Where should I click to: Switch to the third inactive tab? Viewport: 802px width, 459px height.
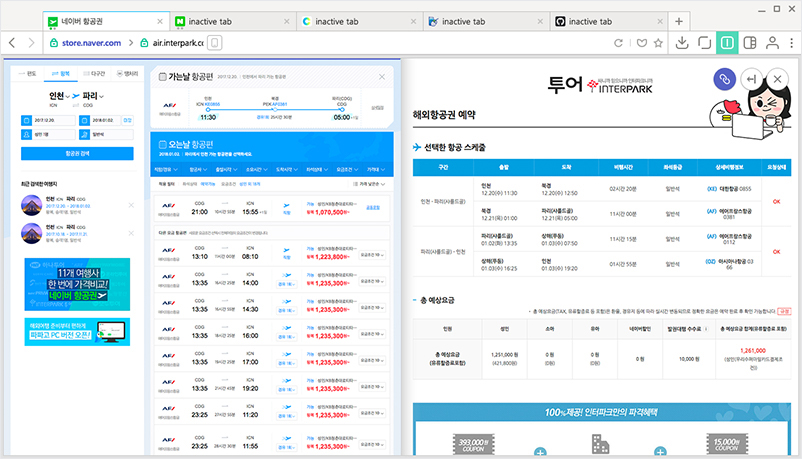pyautogui.click(x=359, y=21)
